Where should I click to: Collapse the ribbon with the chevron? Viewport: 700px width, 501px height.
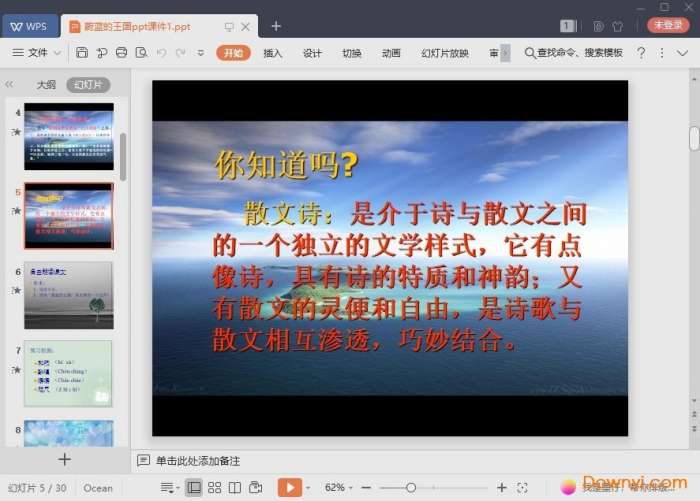click(x=682, y=53)
